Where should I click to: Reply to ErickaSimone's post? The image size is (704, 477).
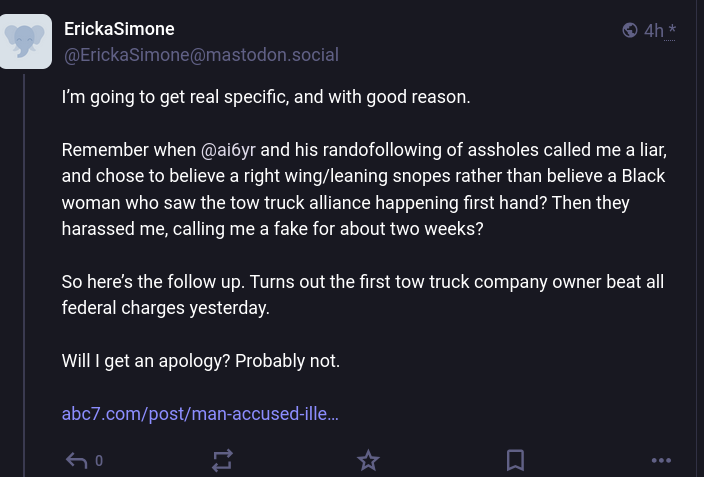click(77, 460)
